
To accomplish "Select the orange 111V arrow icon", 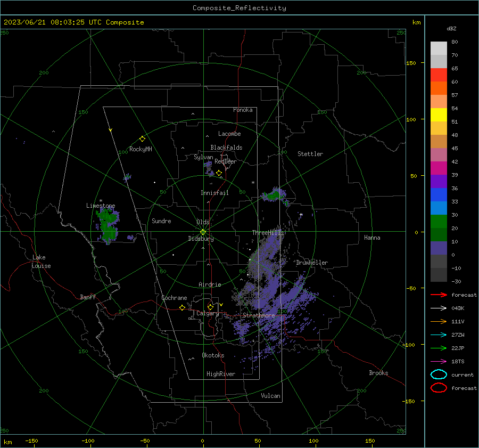I will (439, 321).
